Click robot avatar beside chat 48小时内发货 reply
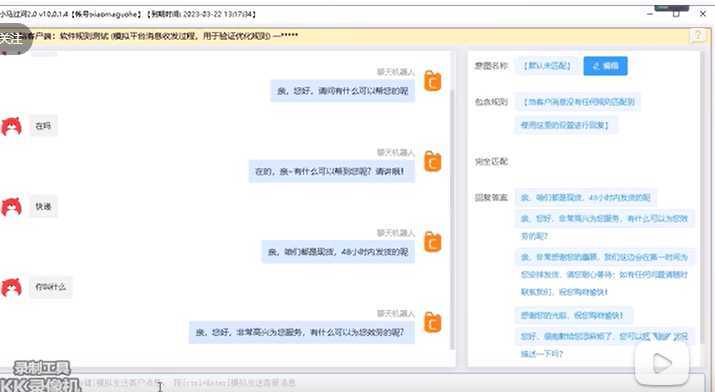This screenshot has width=715, height=392. pos(433,242)
